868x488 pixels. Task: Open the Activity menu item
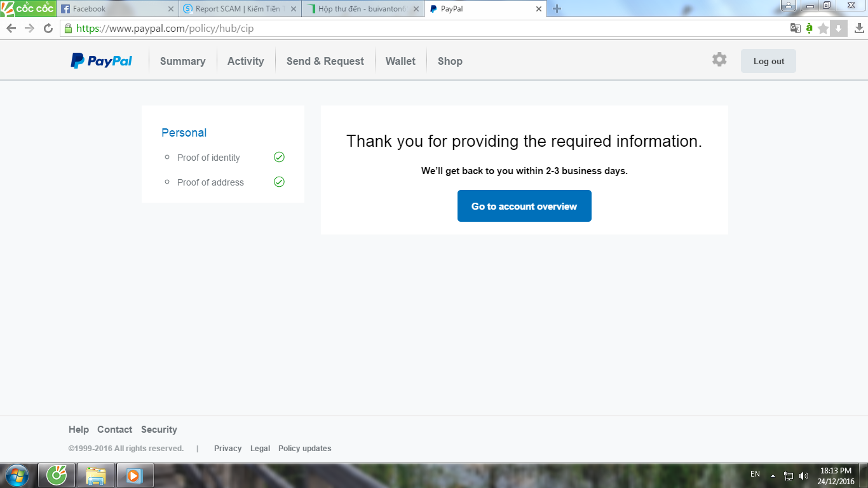[x=245, y=61]
